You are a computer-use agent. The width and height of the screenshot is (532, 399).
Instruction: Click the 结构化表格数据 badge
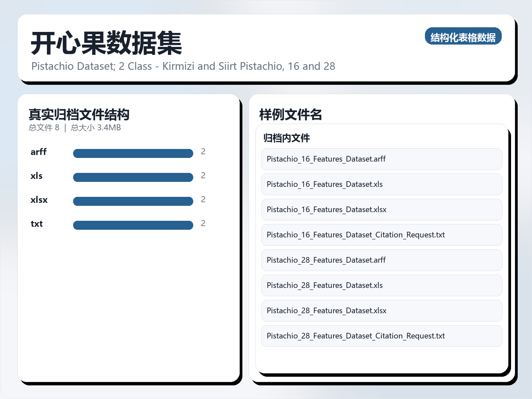[x=463, y=37]
